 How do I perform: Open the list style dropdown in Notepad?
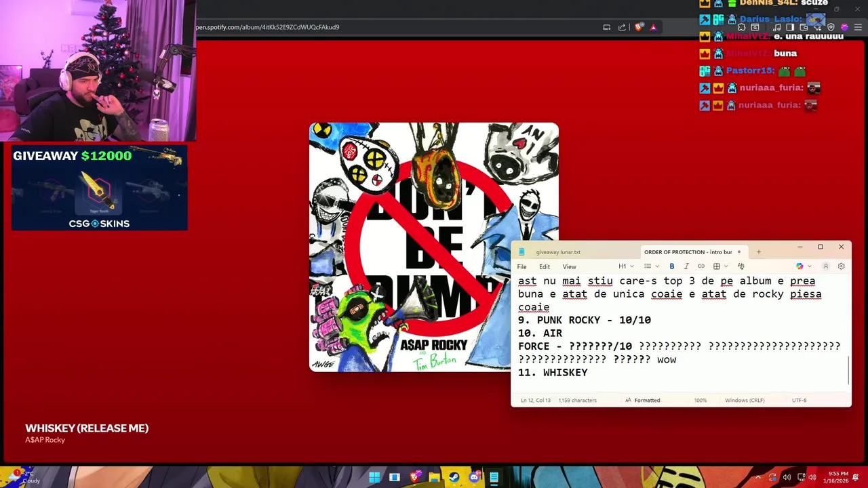click(652, 266)
